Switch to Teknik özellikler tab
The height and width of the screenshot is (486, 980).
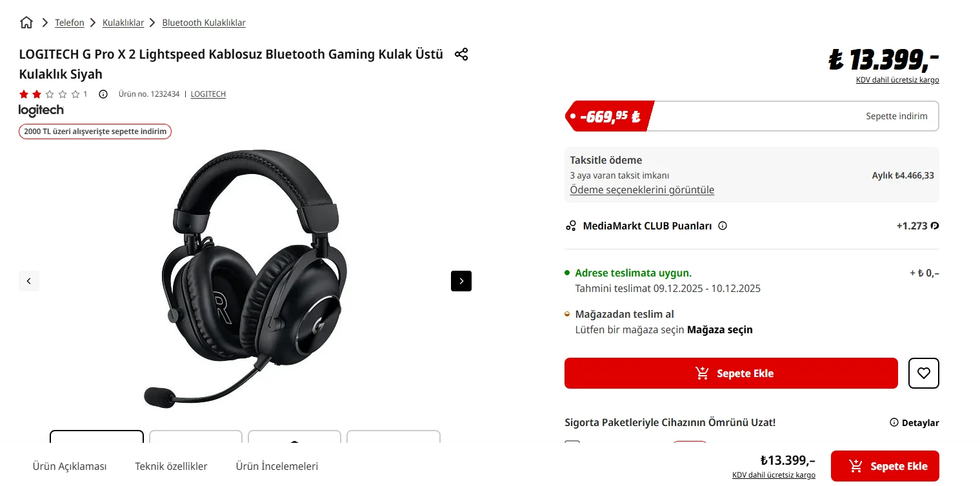171,466
